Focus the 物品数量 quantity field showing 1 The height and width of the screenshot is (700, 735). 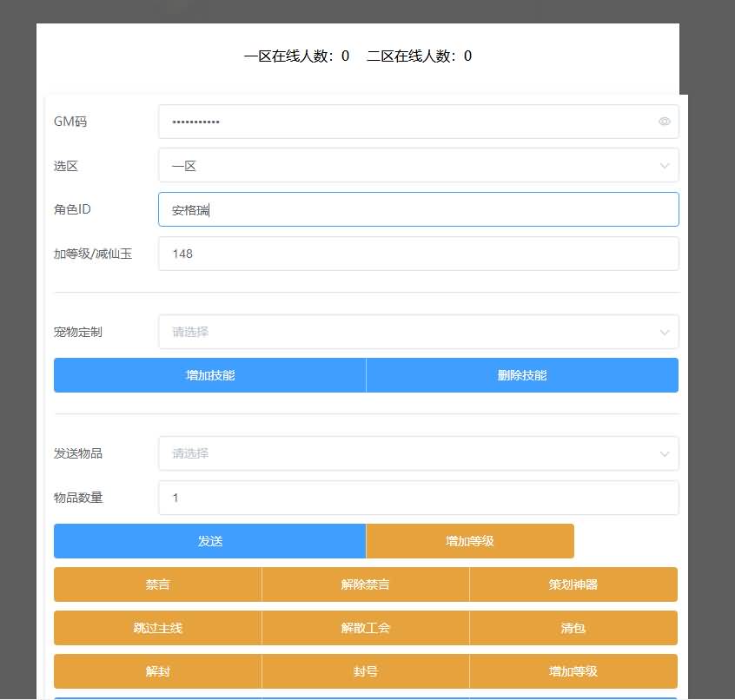tap(417, 497)
